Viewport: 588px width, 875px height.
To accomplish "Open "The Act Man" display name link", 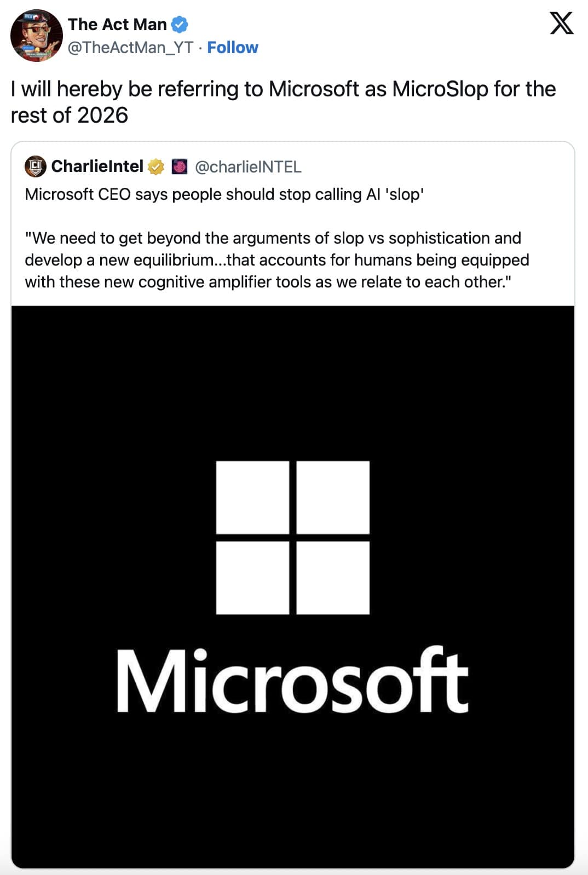I will [117, 25].
